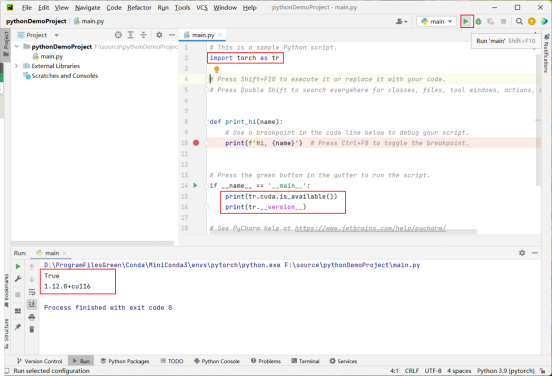Open Python Packages tool window

[x=125, y=361]
